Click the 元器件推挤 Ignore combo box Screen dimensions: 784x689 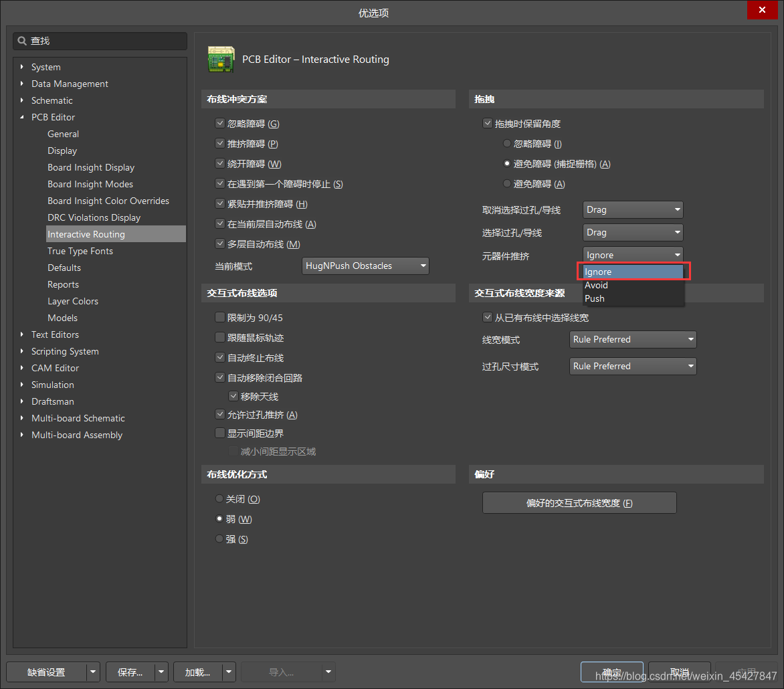point(633,255)
